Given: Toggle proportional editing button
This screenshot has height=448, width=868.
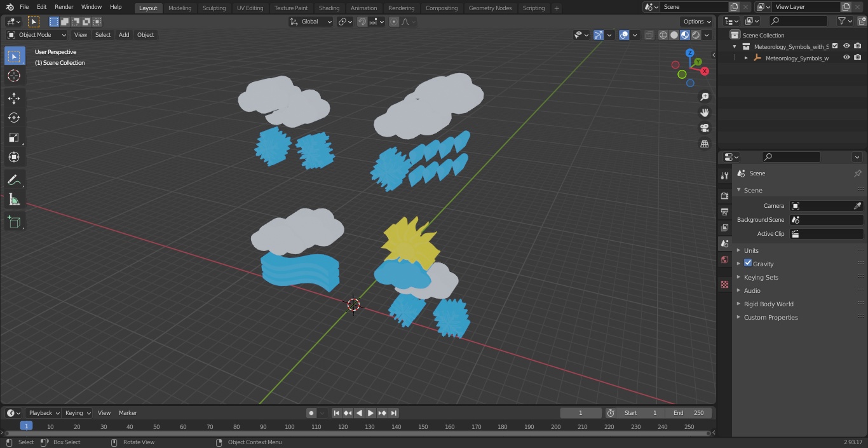Looking at the screenshot, I should [x=394, y=22].
